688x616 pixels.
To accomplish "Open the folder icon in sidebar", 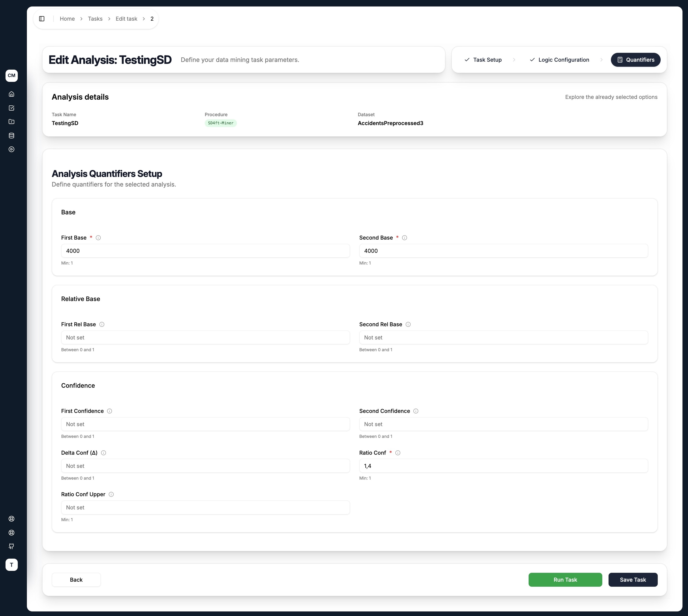I will [x=12, y=122].
